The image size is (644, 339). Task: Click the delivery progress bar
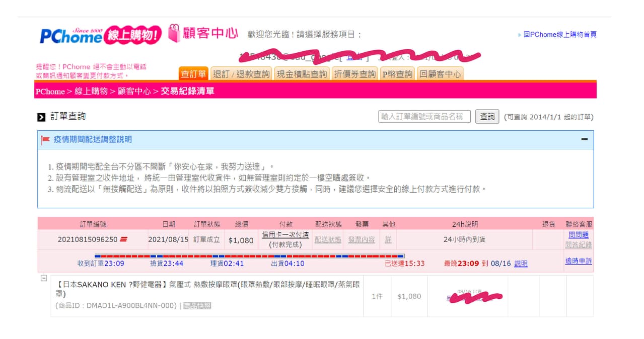coord(249,256)
